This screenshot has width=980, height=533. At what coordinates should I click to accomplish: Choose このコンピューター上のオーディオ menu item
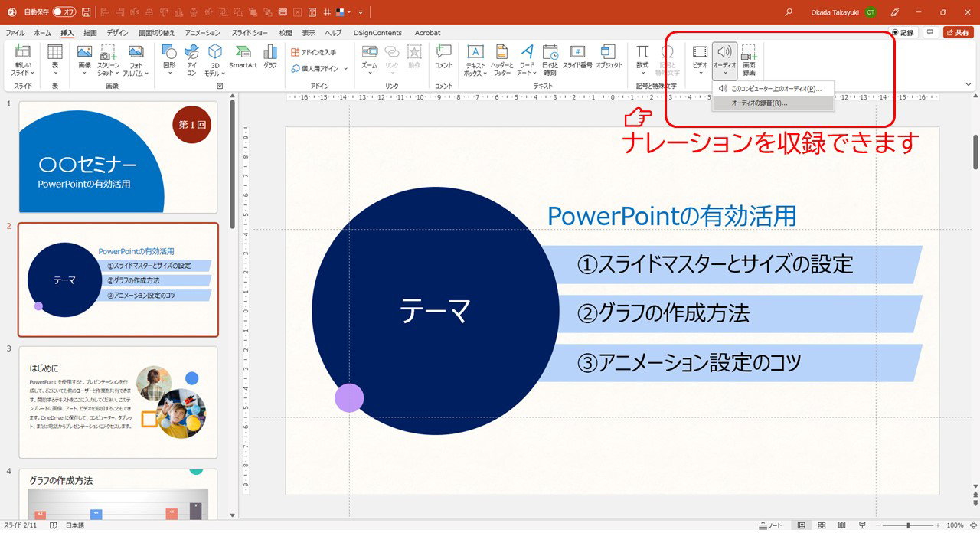tap(773, 89)
